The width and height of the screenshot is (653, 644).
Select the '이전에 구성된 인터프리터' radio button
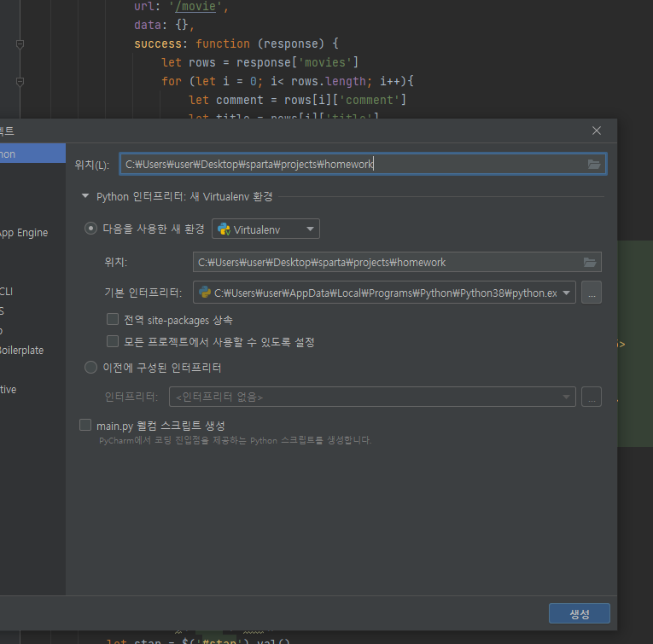(x=90, y=368)
